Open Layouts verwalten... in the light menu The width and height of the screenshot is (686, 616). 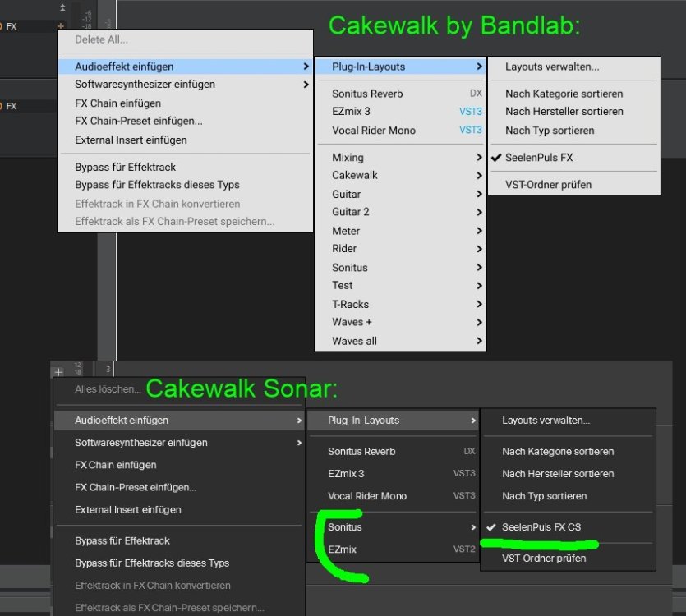point(574,67)
